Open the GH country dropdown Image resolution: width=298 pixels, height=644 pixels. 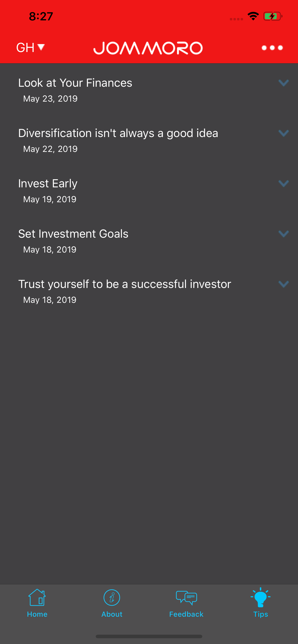click(30, 47)
